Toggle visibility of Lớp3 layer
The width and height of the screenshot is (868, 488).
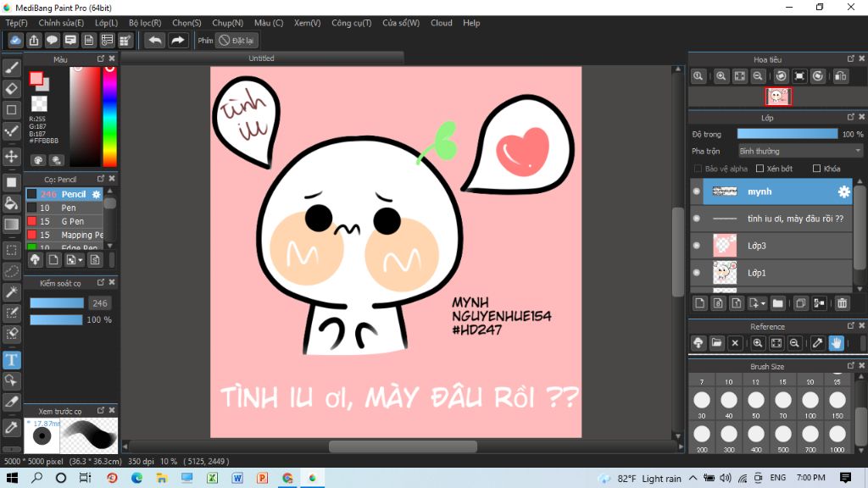(697, 246)
